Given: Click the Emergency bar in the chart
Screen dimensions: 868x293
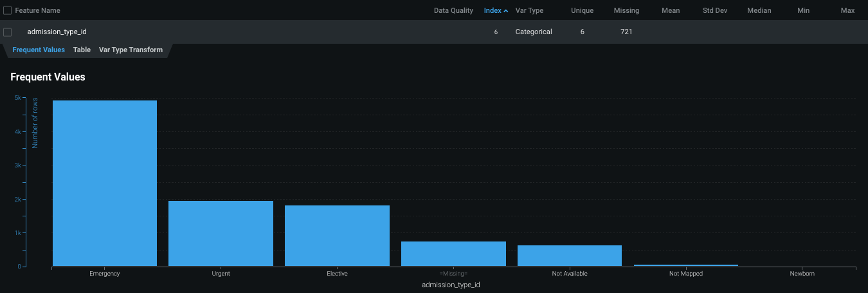Looking at the screenshot, I should pyautogui.click(x=105, y=184).
